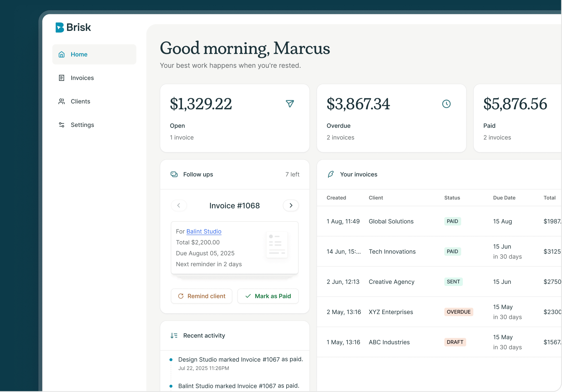Click the "15 Aug" due date

click(503, 221)
